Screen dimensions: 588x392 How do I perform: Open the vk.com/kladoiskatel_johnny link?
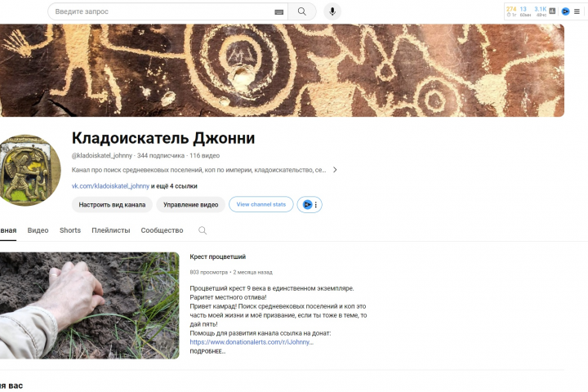click(x=110, y=186)
